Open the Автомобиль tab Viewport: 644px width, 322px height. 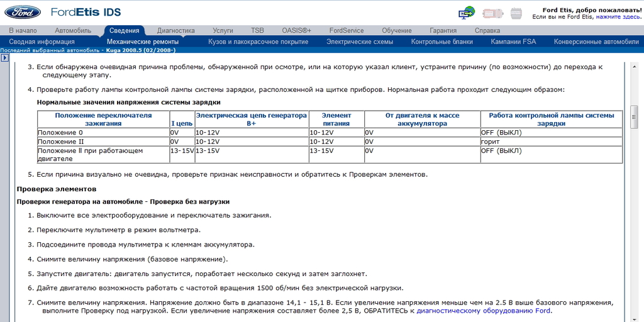(73, 30)
